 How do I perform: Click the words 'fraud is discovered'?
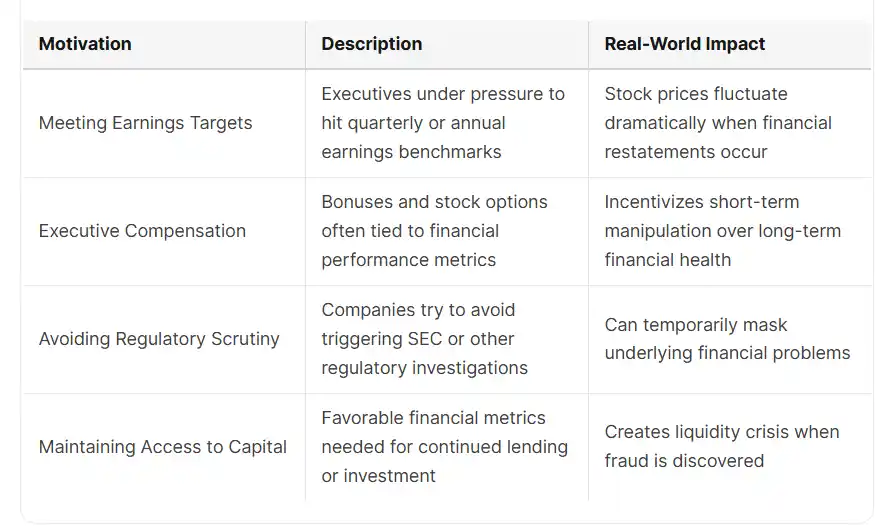coord(684,461)
